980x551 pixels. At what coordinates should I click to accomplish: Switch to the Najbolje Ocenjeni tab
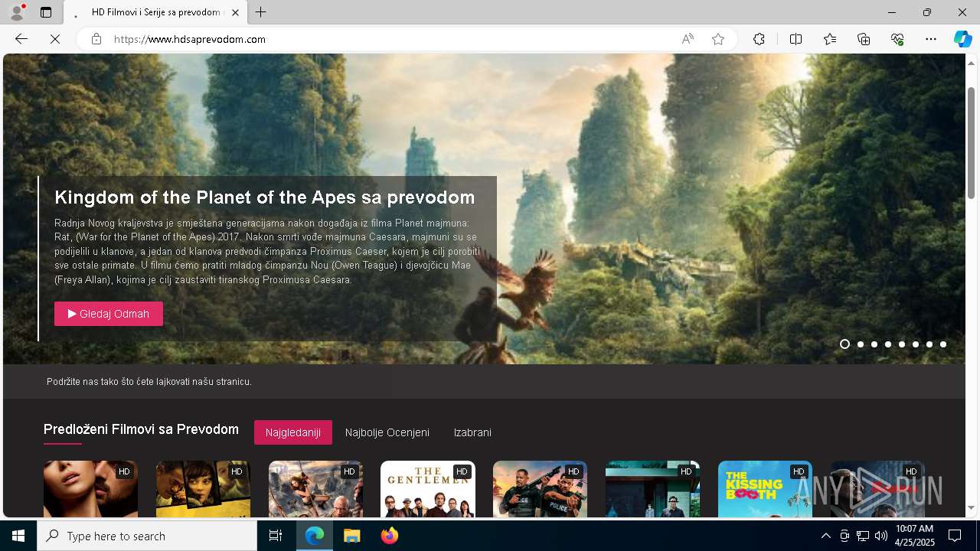click(387, 432)
